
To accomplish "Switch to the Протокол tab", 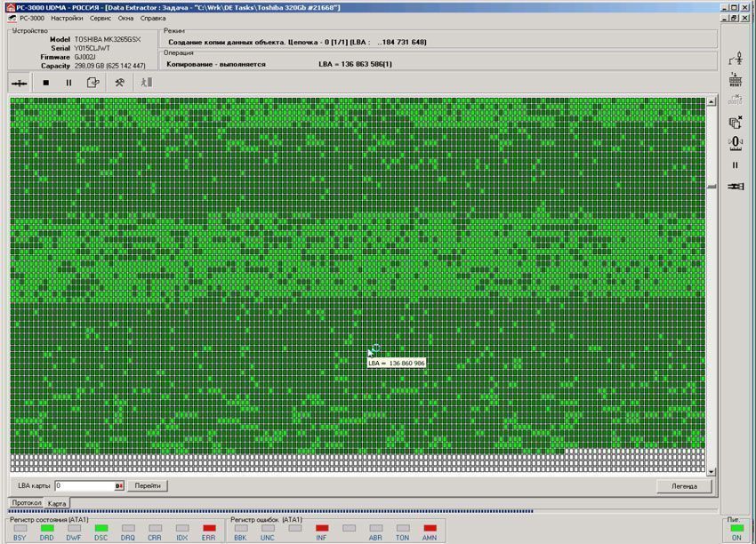I will point(25,503).
